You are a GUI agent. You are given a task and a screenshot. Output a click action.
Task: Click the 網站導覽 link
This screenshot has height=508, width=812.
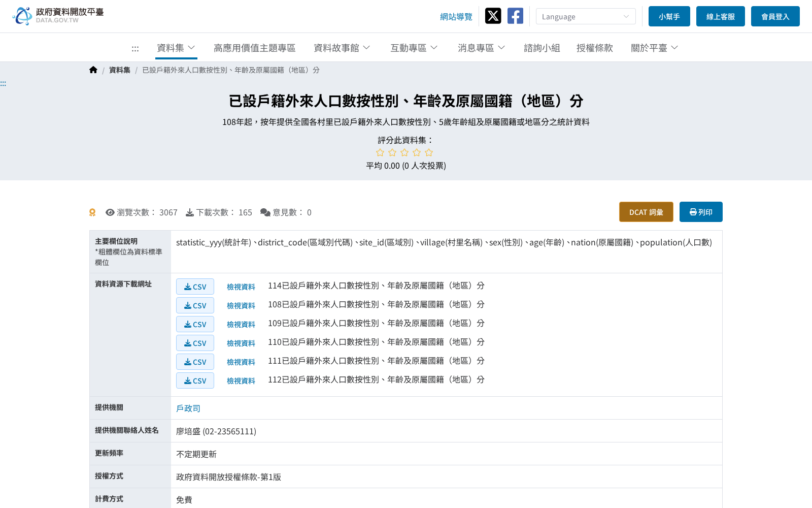tap(456, 17)
